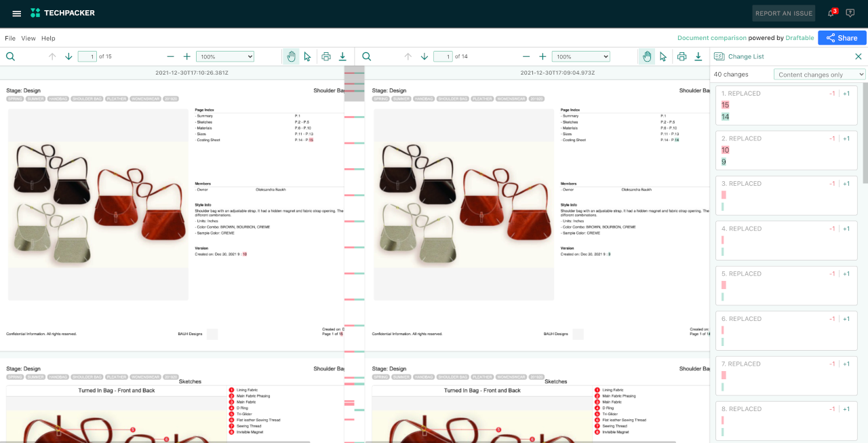Screen dimensions: 868x443
Task: Select the 4. REPLACED change card
Action: point(787,240)
